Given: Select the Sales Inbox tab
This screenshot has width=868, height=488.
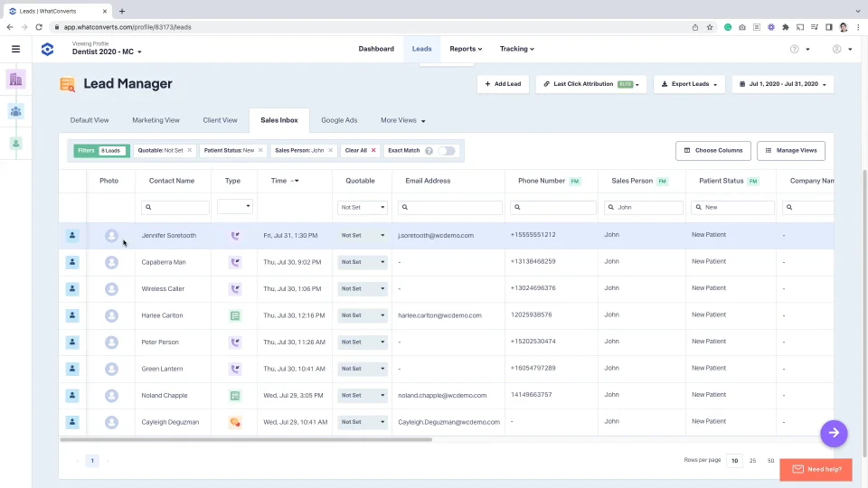Looking at the screenshot, I should [279, 120].
